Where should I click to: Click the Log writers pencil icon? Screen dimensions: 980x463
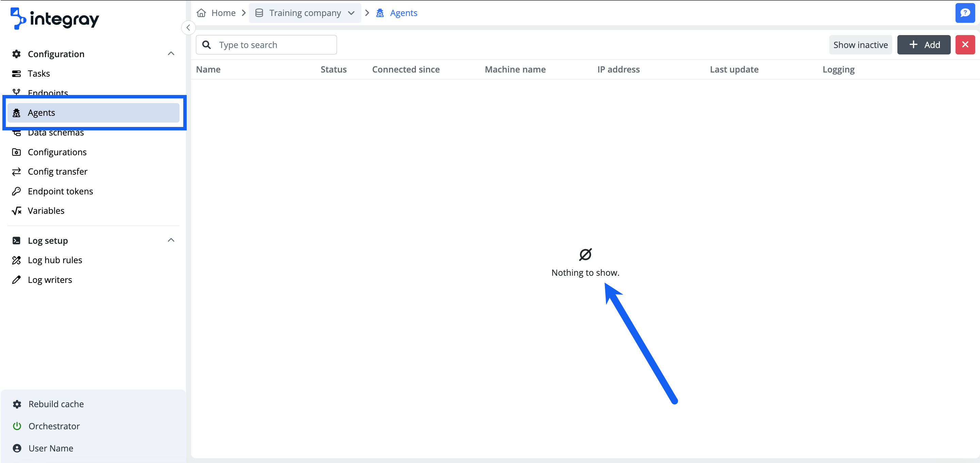tap(16, 280)
